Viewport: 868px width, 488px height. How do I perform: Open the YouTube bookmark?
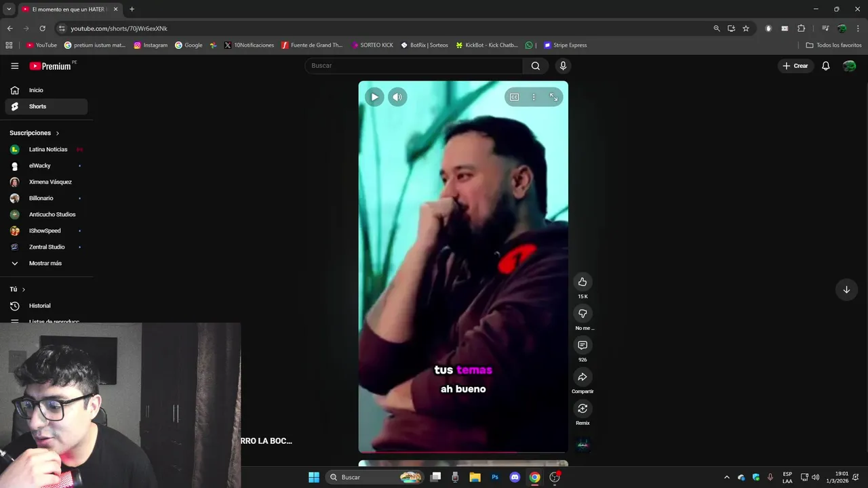(41, 45)
